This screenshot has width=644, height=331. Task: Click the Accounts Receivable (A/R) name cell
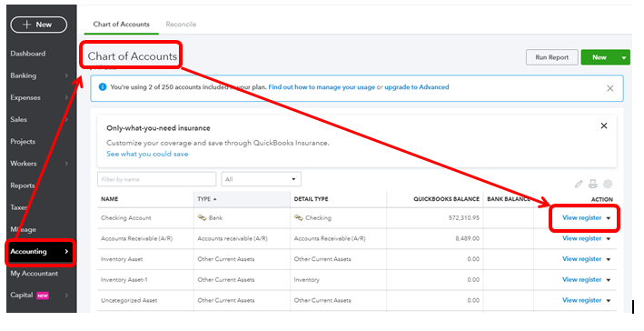[x=137, y=238]
